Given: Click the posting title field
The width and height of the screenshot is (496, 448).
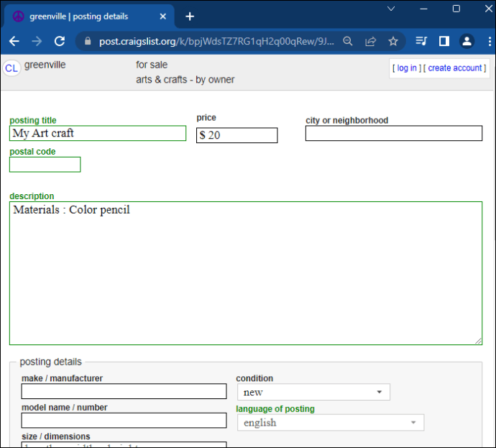Looking at the screenshot, I should point(98,133).
